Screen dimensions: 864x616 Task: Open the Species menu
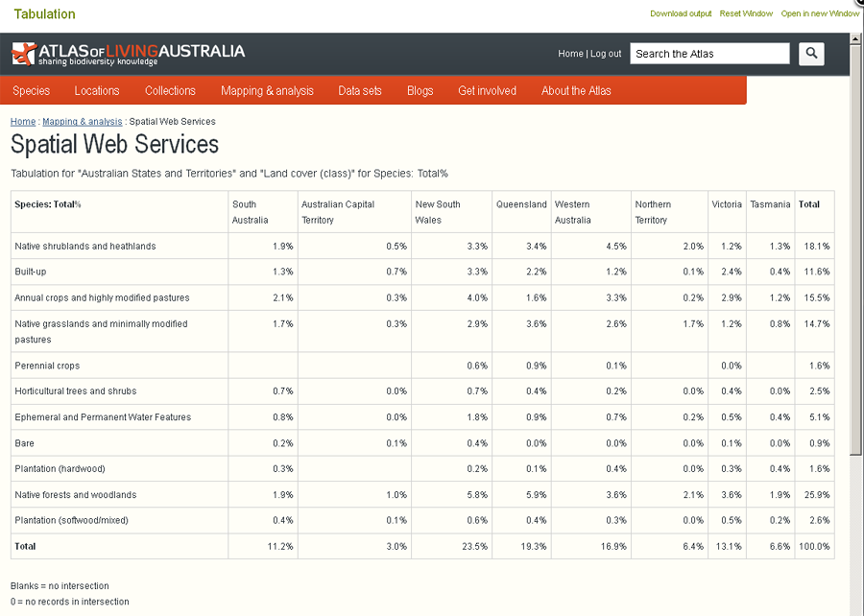(32, 91)
